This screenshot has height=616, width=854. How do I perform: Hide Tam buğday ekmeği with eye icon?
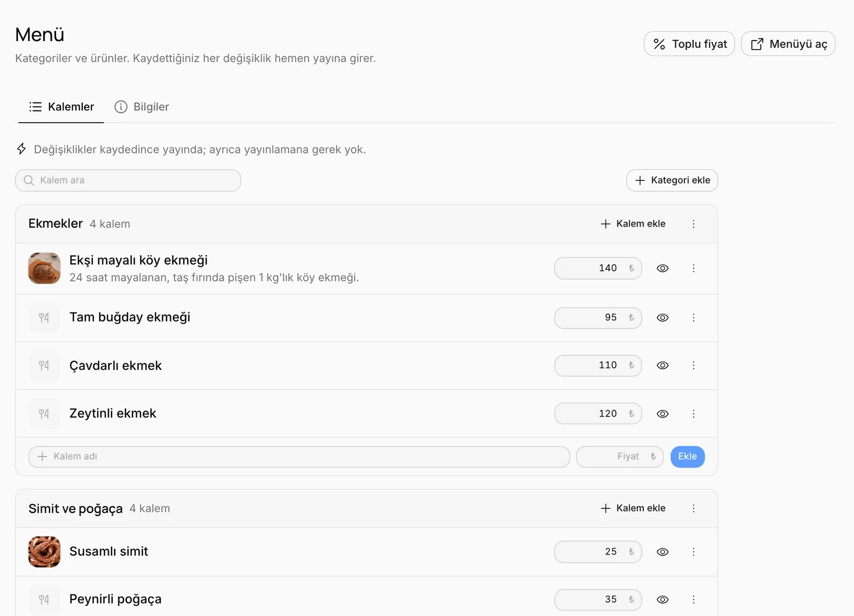[662, 318]
